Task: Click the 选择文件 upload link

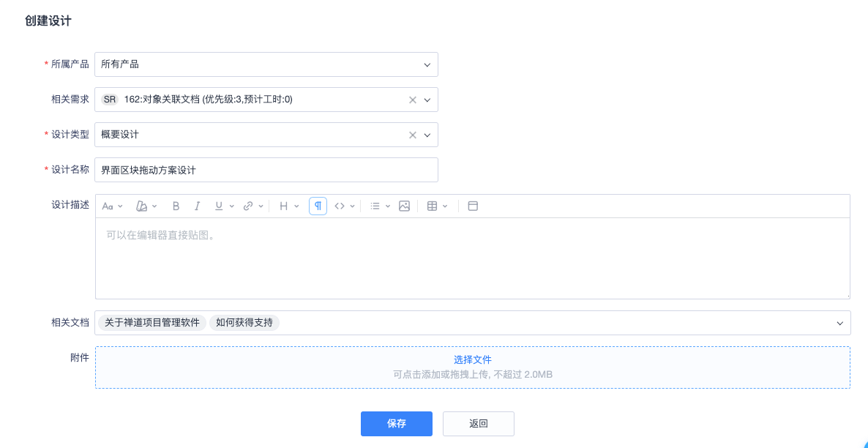Action: point(472,359)
